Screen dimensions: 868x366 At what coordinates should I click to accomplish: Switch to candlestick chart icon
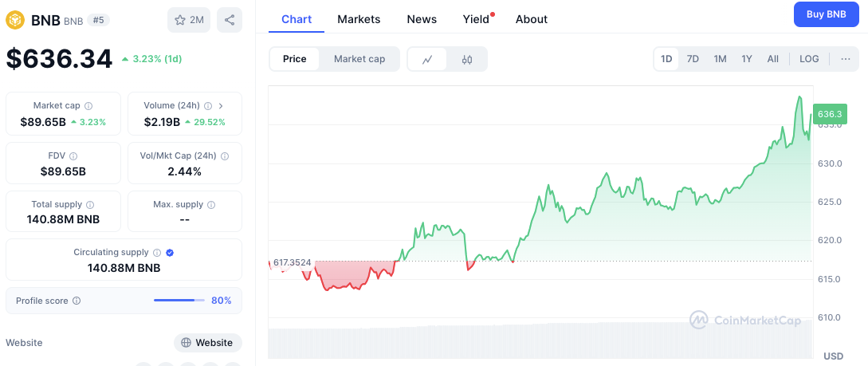click(467, 59)
